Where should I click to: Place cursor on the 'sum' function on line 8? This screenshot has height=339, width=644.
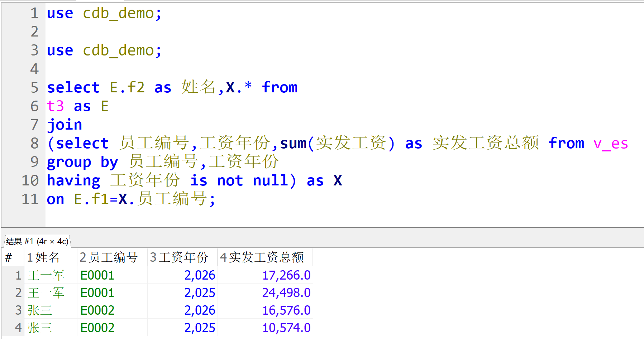click(x=293, y=143)
